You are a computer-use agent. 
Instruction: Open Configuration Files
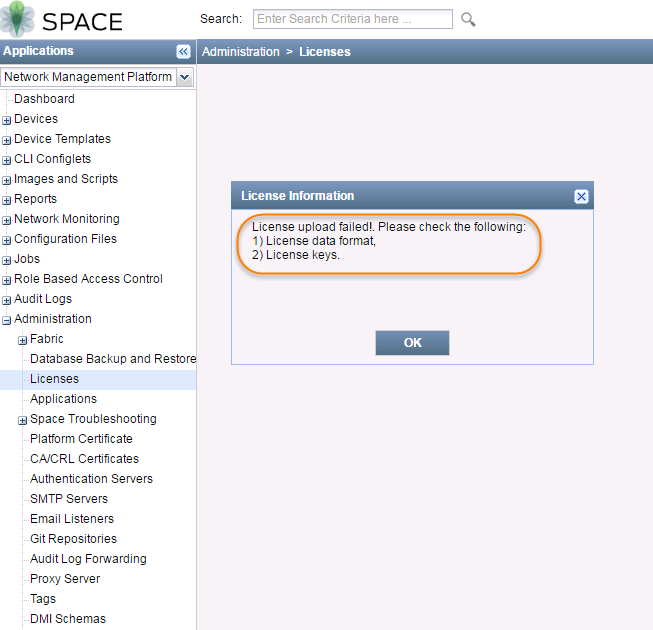(x=65, y=239)
